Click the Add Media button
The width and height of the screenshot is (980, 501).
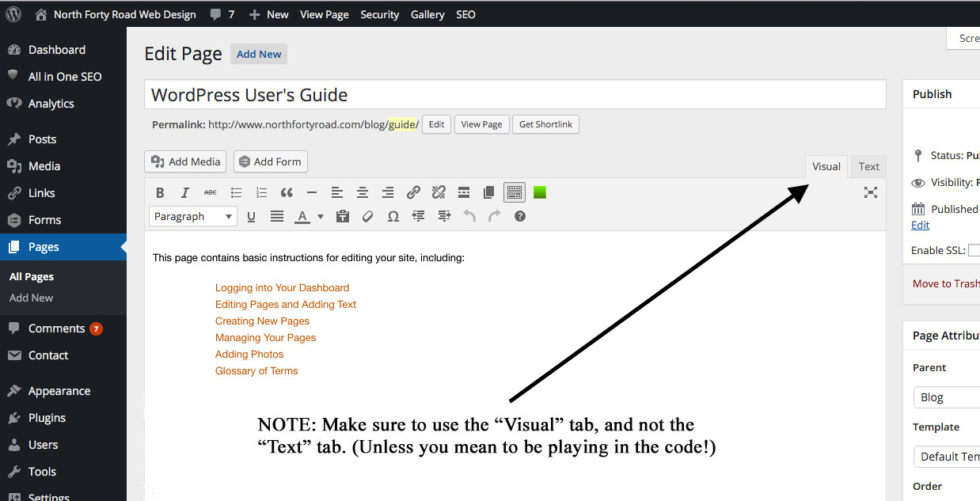[x=185, y=161]
